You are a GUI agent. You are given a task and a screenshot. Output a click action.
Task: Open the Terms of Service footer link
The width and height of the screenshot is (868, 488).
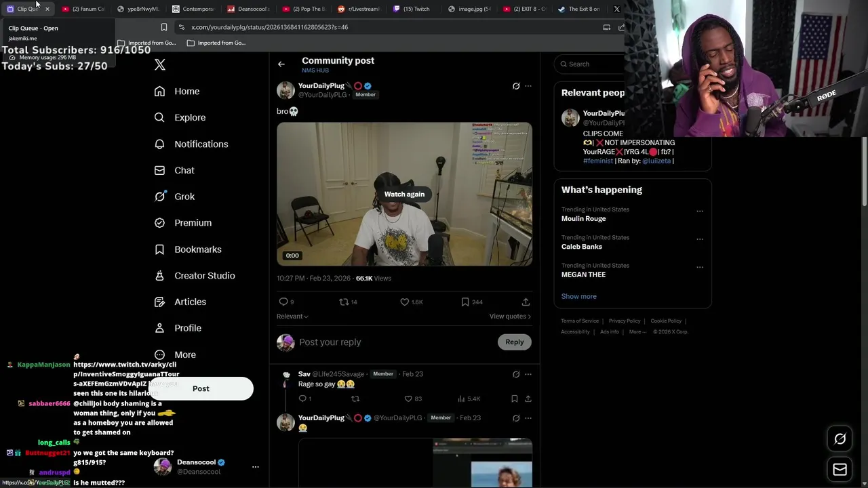point(580,321)
